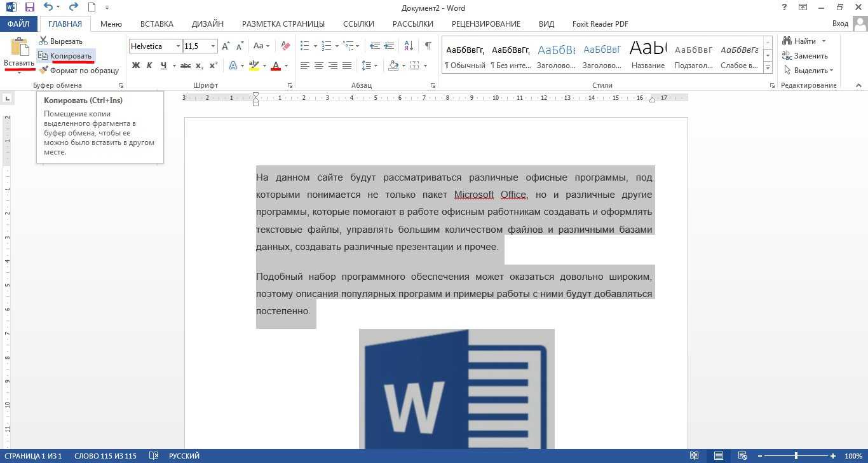The height and width of the screenshot is (463, 868).
Task: Toggle subscript x₂ formatting
Action: [x=200, y=66]
